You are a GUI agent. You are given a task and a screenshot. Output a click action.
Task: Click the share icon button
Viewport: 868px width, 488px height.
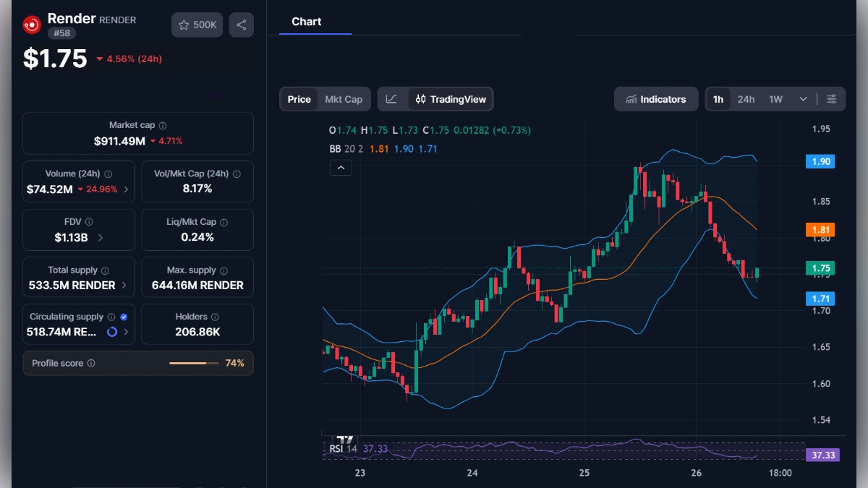point(242,25)
